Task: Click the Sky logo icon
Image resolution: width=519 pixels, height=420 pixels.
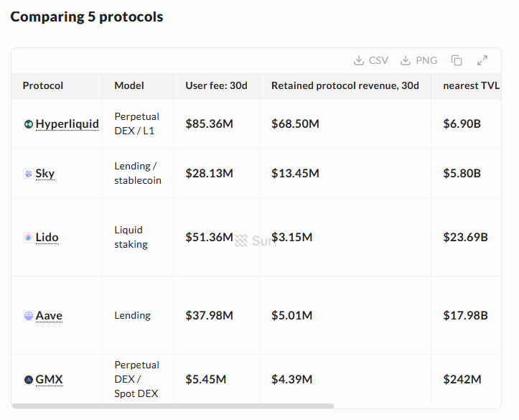Action: point(29,174)
